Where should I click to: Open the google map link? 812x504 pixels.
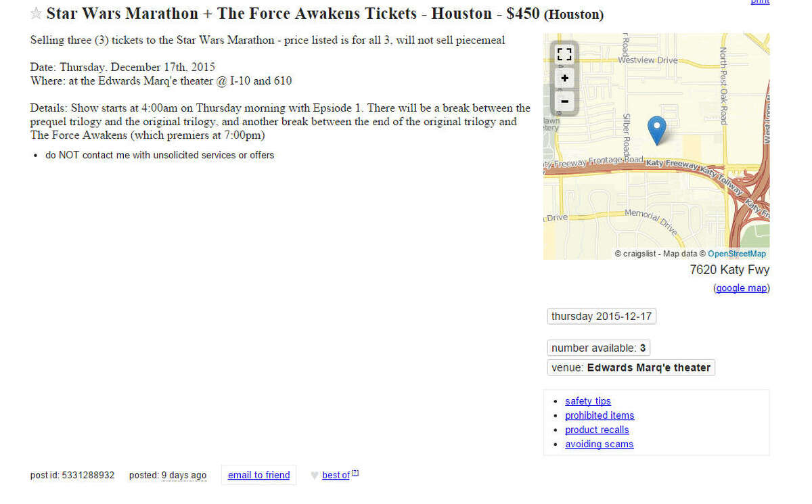tap(742, 288)
